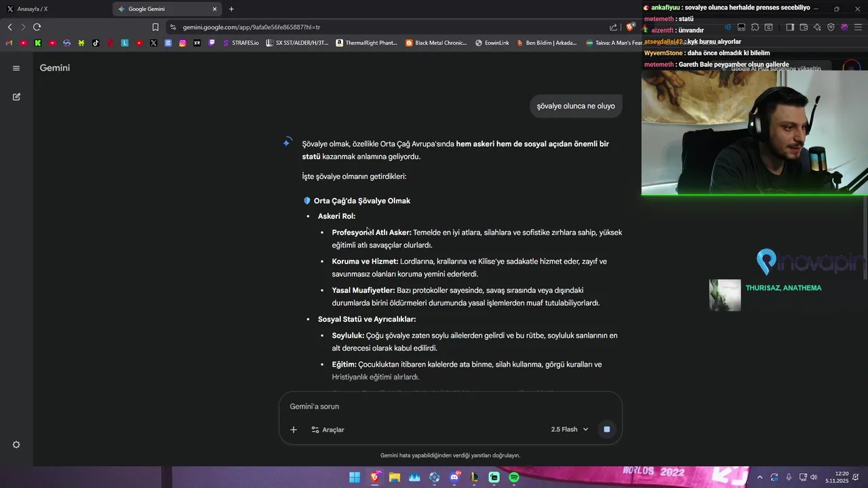This screenshot has width=868, height=488.
Task: Close the Google Gemini tab
Action: pyautogui.click(x=215, y=9)
